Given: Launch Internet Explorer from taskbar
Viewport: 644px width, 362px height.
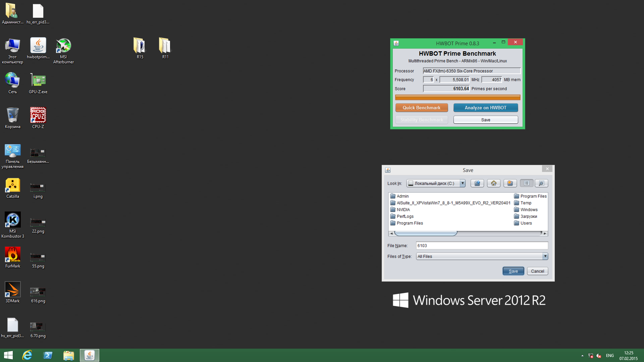Looking at the screenshot, I should [x=27, y=355].
